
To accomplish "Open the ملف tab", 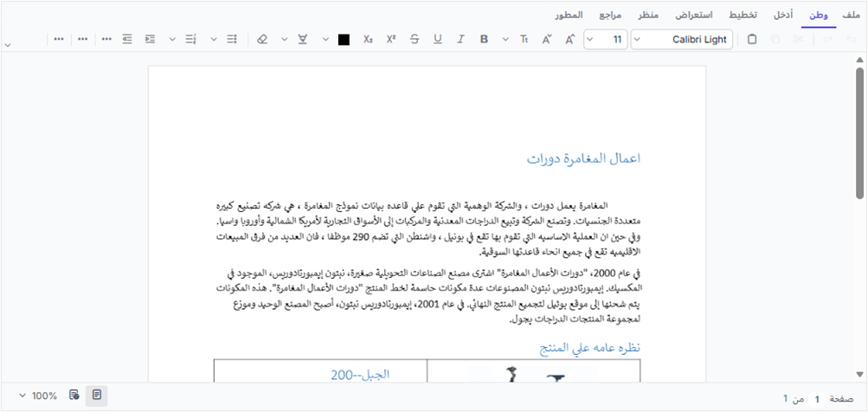I will pos(851,16).
